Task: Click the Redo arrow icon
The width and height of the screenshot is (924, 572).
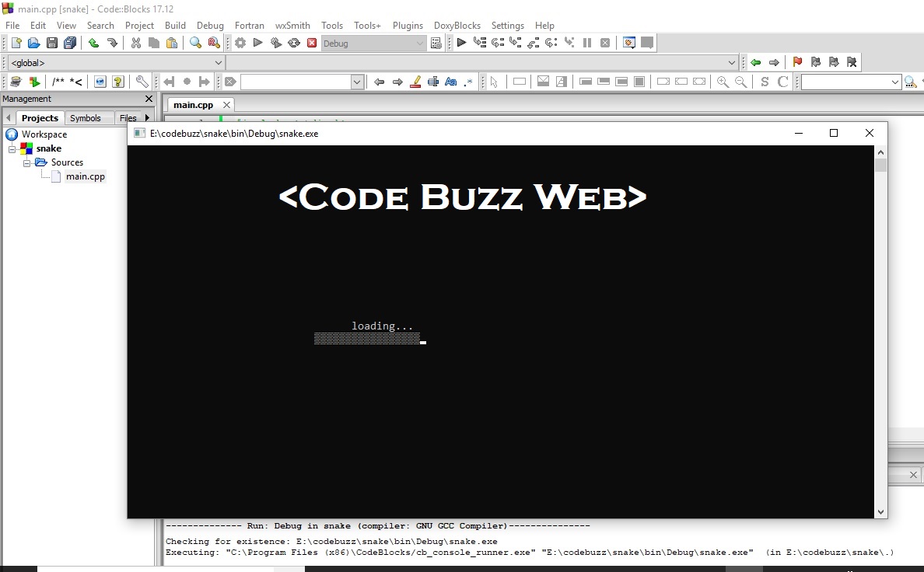Action: tap(112, 43)
